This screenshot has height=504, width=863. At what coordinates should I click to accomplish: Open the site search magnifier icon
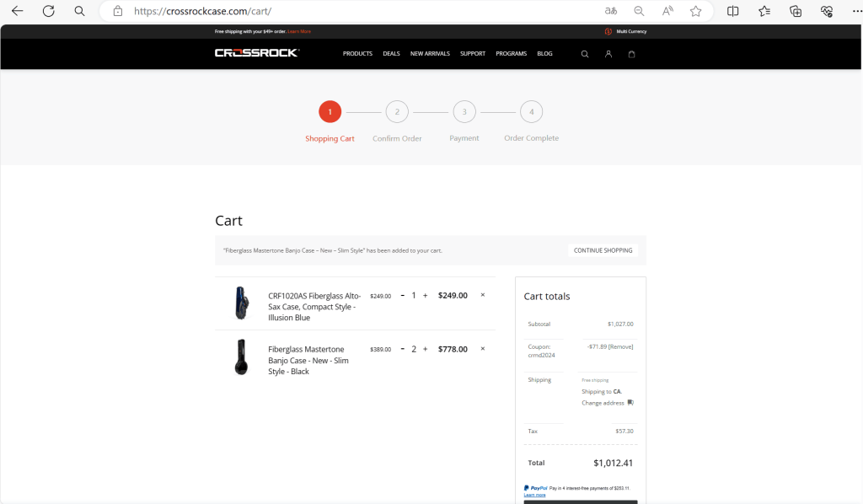(x=585, y=54)
